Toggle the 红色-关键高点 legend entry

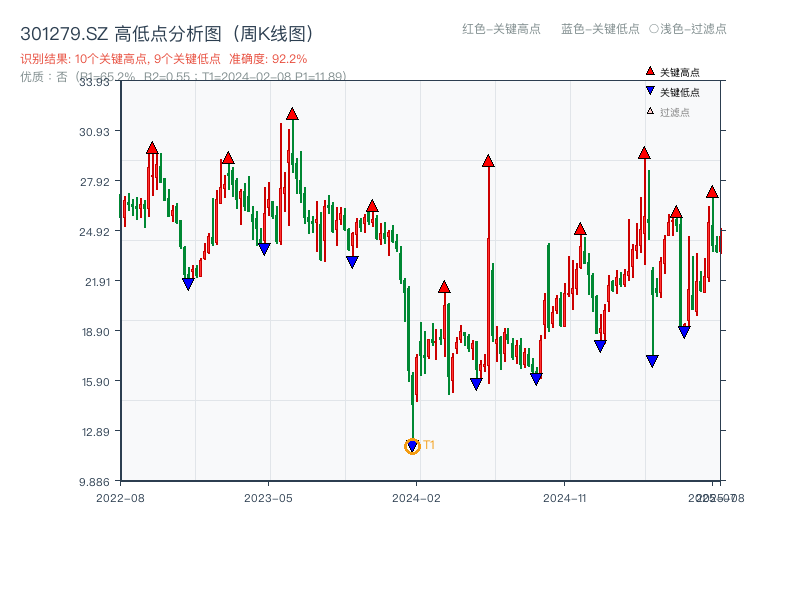pyautogui.click(x=501, y=29)
